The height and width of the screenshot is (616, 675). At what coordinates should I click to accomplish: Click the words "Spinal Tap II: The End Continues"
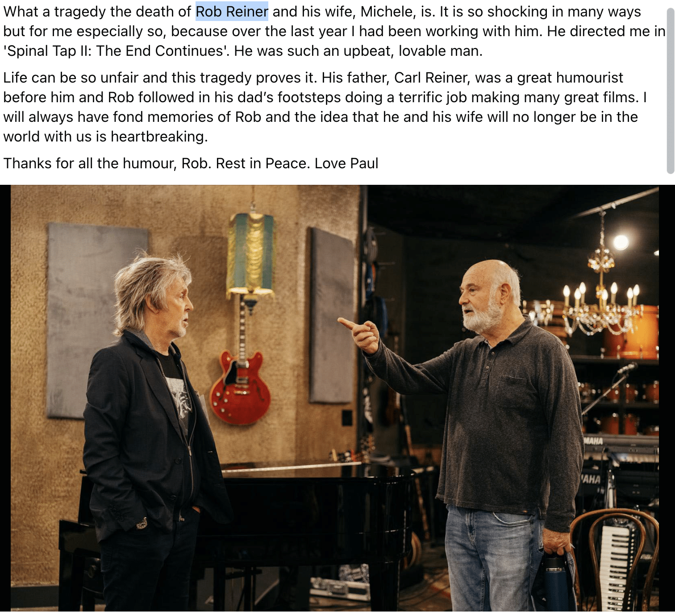point(116,50)
